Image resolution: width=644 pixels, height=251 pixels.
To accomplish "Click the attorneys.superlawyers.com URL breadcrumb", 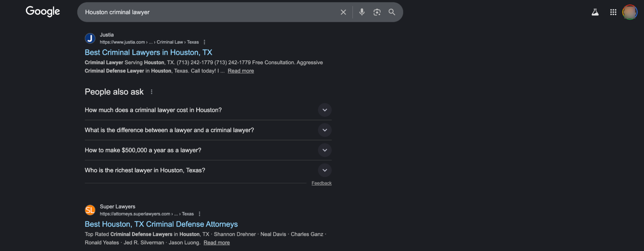I will point(147,214).
